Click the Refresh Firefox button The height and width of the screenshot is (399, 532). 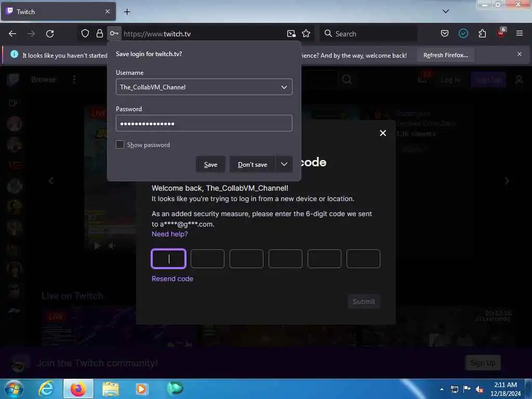445,55
